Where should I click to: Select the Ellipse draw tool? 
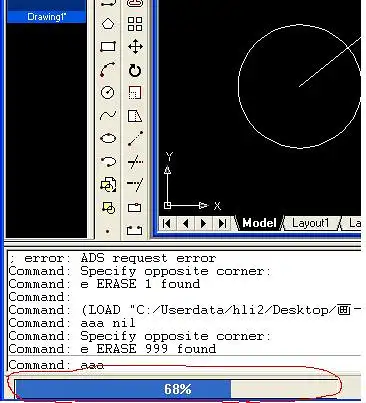click(108, 138)
